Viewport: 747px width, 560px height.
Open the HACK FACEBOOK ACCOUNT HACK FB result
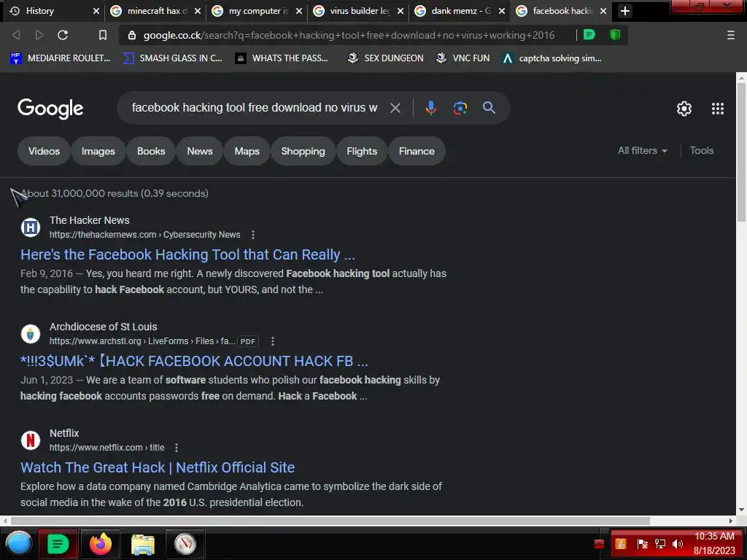pyautogui.click(x=194, y=361)
